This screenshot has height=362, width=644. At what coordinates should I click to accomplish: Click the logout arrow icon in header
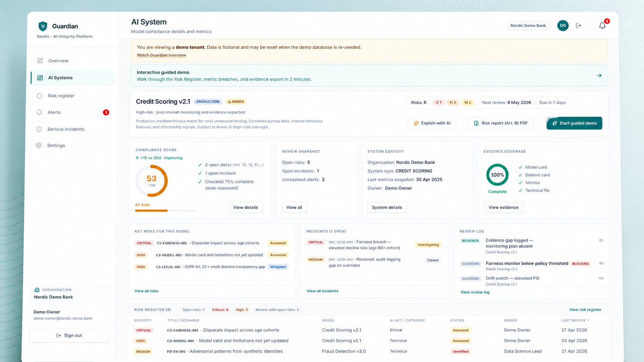pos(579,25)
